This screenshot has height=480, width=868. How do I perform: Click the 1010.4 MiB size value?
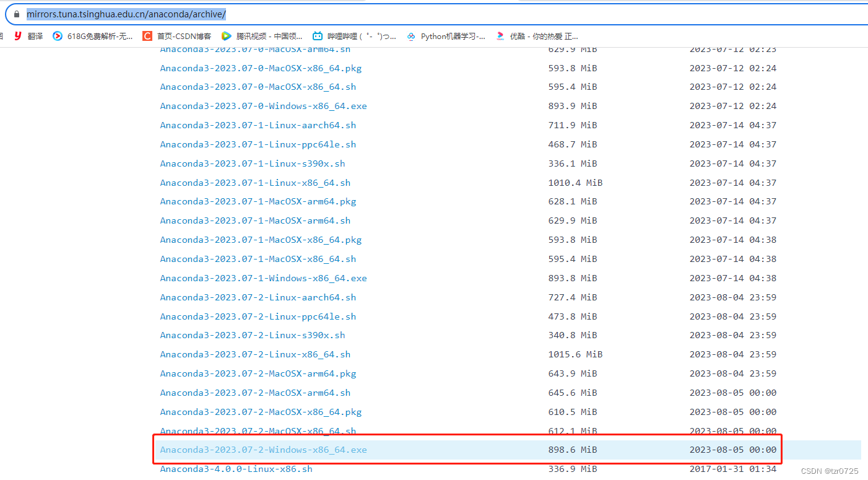[x=575, y=183]
